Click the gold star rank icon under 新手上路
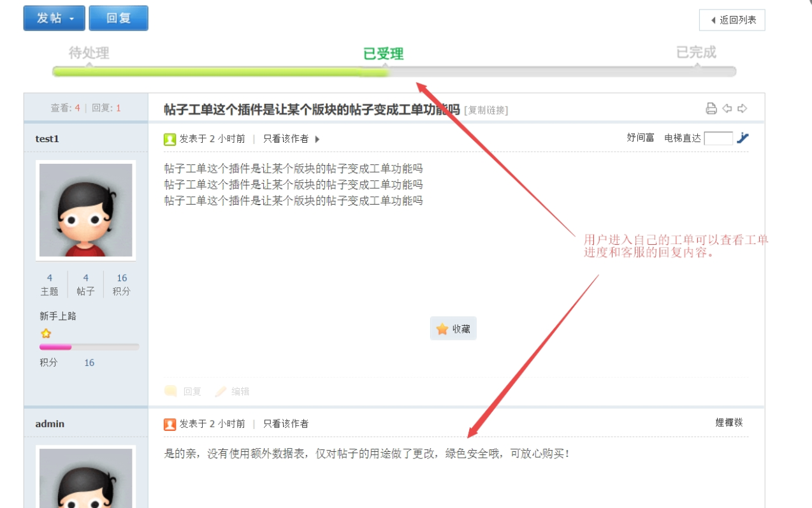 click(46, 333)
